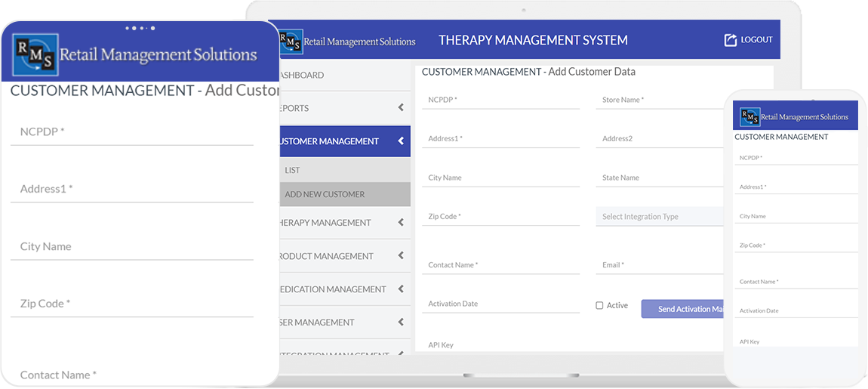This screenshot has width=868, height=389.
Task: Click the LOGOUT text link
Action: pyautogui.click(x=756, y=40)
